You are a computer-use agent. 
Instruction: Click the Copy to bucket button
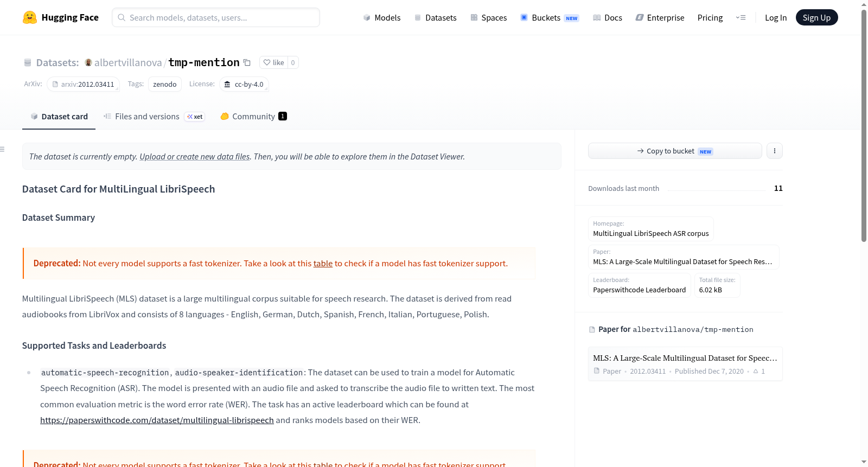675,151
